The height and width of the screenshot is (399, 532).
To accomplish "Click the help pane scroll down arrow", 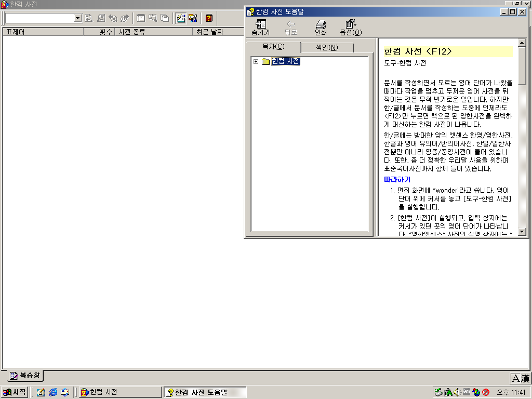I will [522, 231].
